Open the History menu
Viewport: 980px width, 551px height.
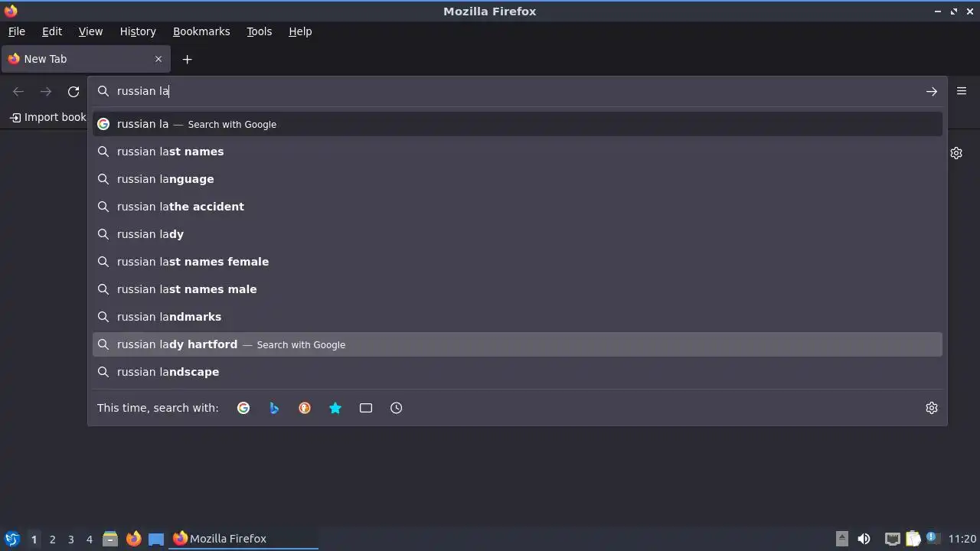click(138, 31)
